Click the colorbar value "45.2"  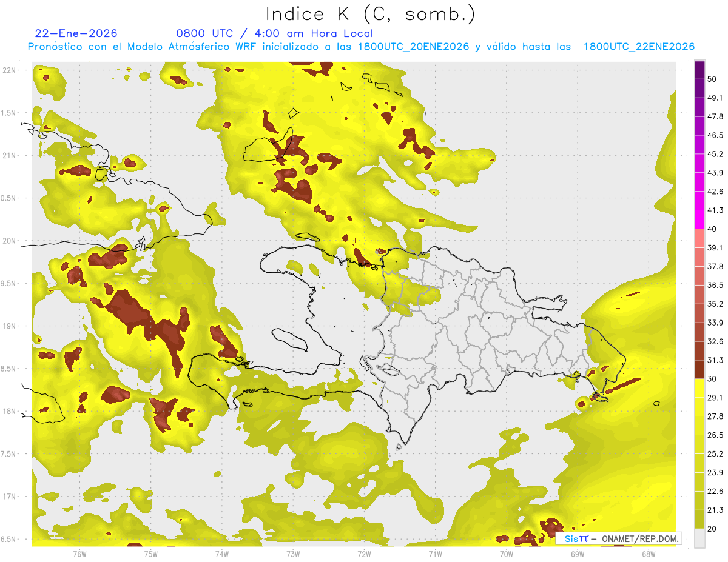(716, 154)
